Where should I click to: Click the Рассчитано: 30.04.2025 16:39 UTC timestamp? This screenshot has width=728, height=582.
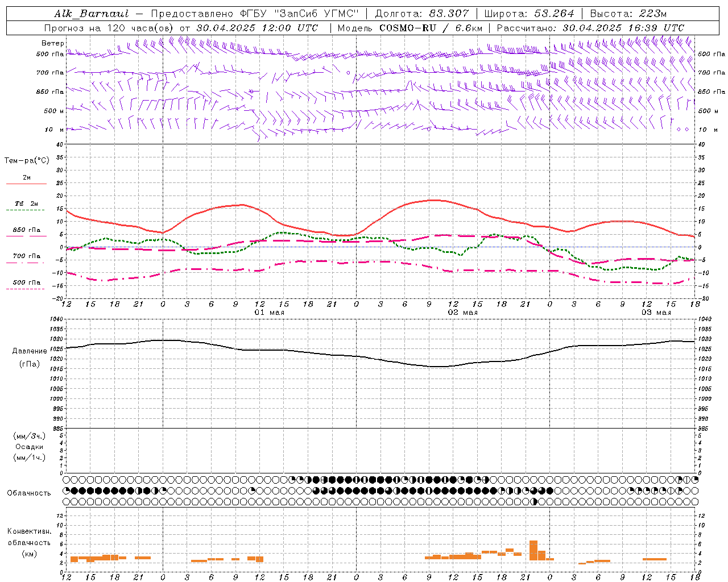click(x=590, y=28)
